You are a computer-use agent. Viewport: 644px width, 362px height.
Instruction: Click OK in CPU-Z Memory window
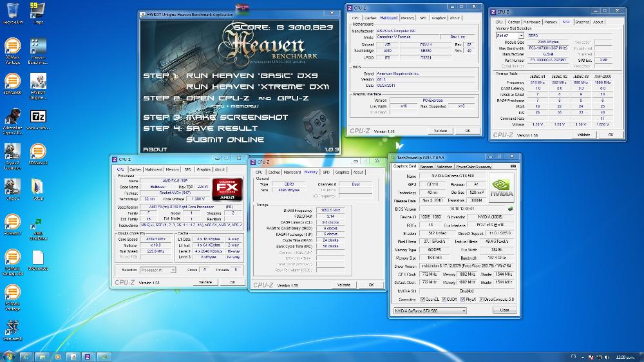click(x=371, y=285)
